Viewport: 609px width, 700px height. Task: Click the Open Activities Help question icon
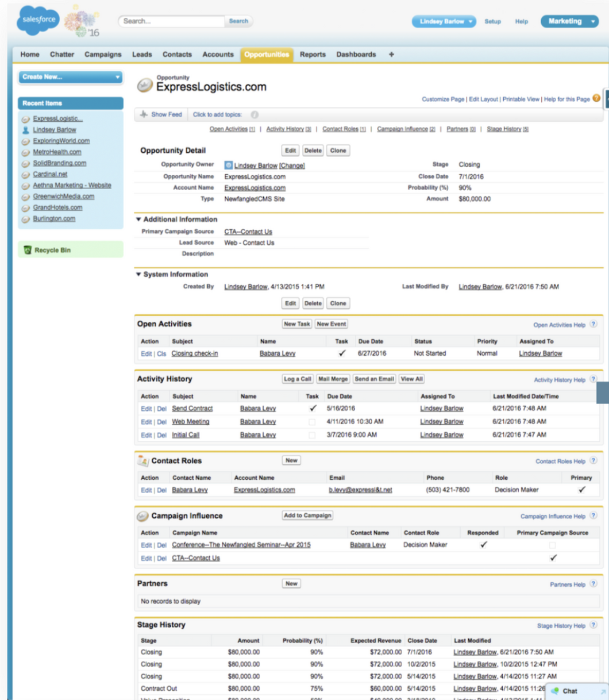pyautogui.click(x=593, y=324)
